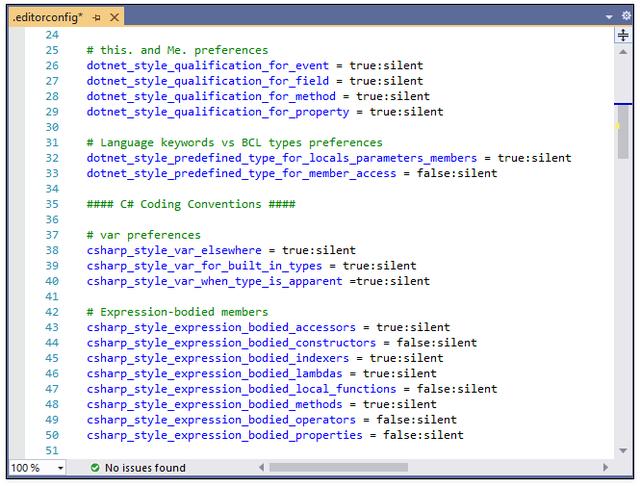Select the .editorconfig document tab
Viewport: 640px width, 487px height.
(x=46, y=17)
